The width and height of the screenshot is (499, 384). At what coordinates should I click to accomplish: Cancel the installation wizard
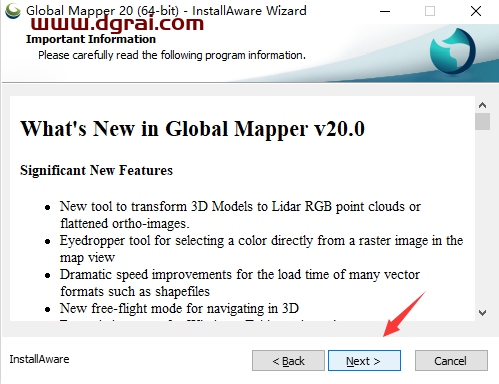coord(451,360)
